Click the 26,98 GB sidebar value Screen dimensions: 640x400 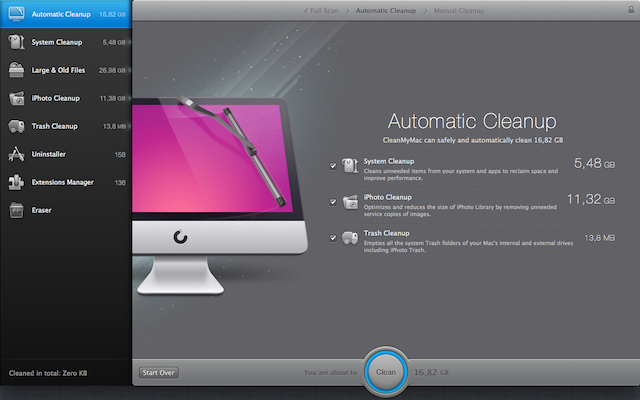112,70
